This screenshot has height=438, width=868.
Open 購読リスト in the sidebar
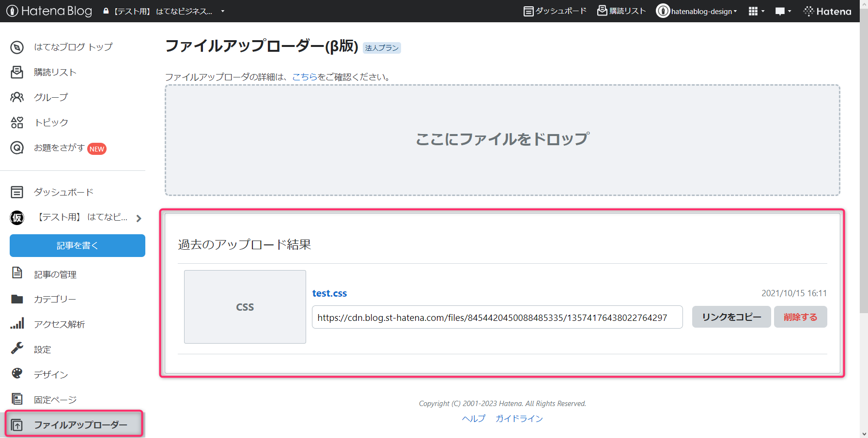pos(55,72)
